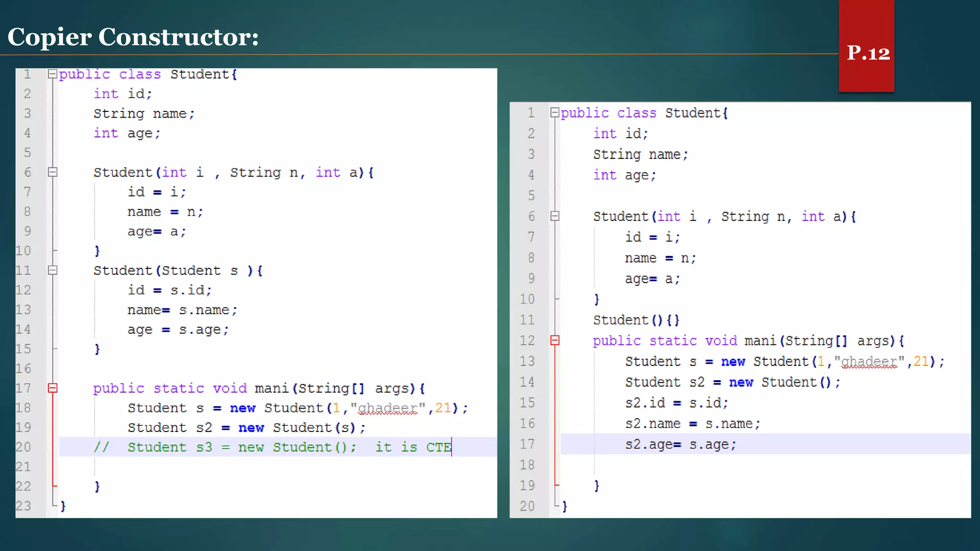The width and height of the screenshot is (980, 551).
Task: Click the 'Copier Constructor:' heading
Action: [x=133, y=37]
